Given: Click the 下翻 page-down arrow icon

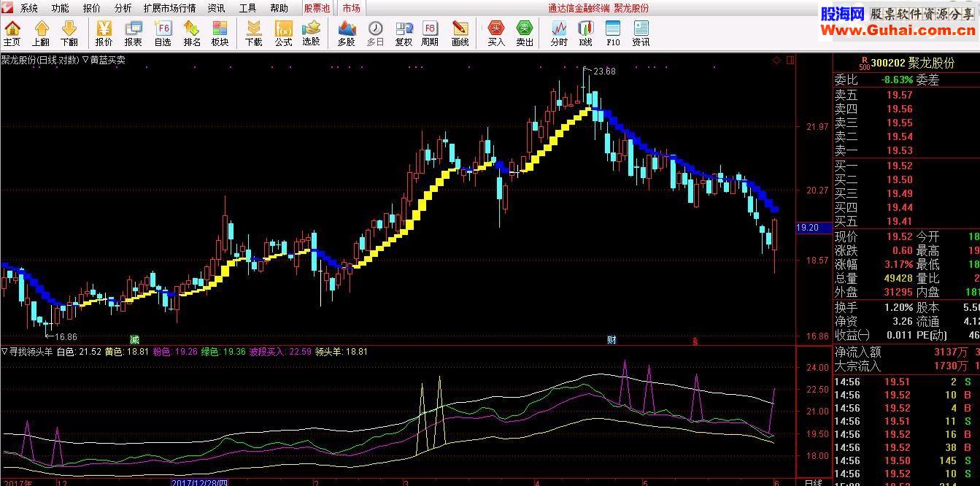Looking at the screenshot, I should pos(69,34).
